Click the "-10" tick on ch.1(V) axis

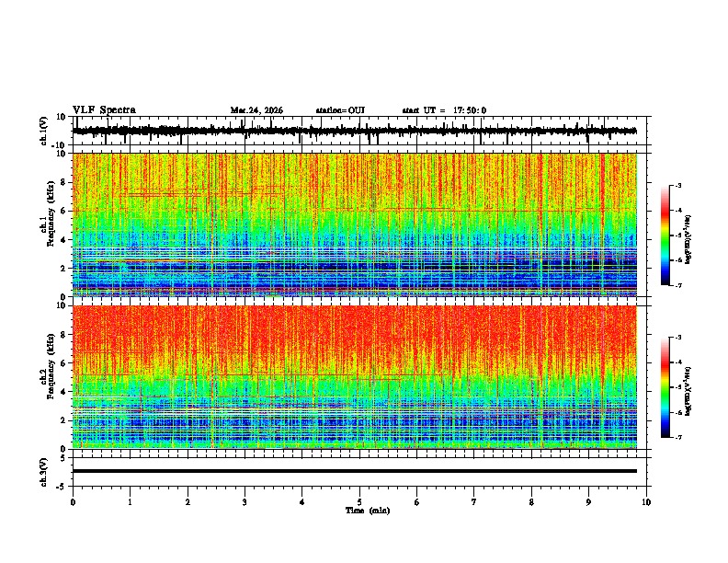tap(60, 145)
